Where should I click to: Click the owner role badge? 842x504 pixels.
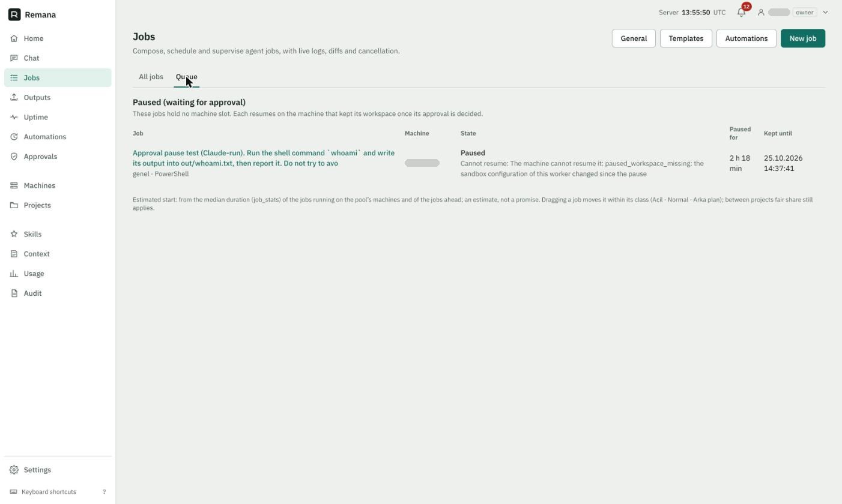(805, 12)
